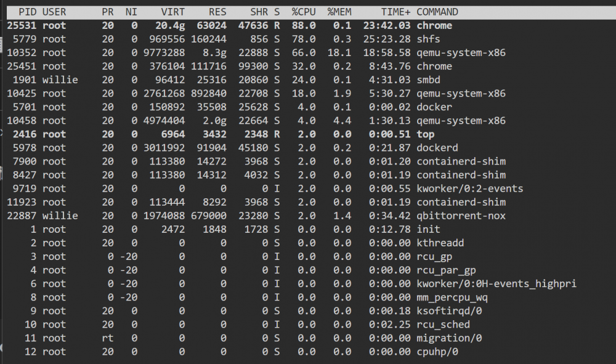The height and width of the screenshot is (364, 616).
Task: Click the mm_percpu_wq command name
Action: coord(452,297)
